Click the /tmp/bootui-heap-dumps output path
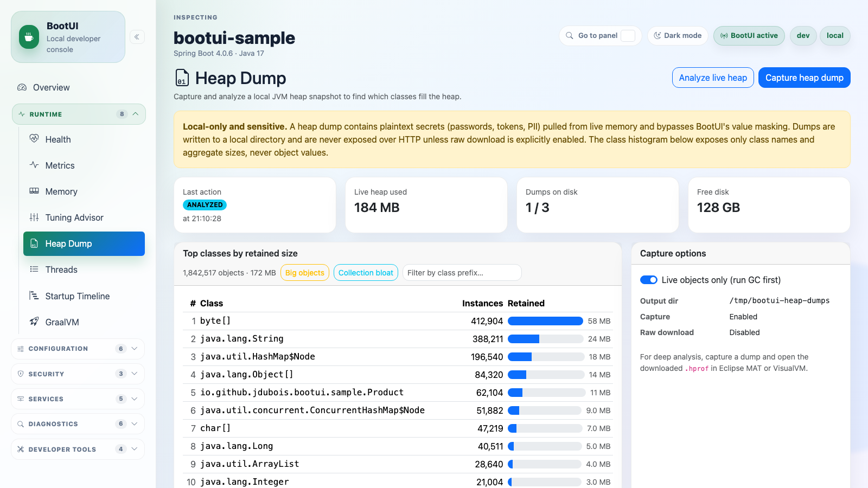The image size is (868, 488). [780, 301]
